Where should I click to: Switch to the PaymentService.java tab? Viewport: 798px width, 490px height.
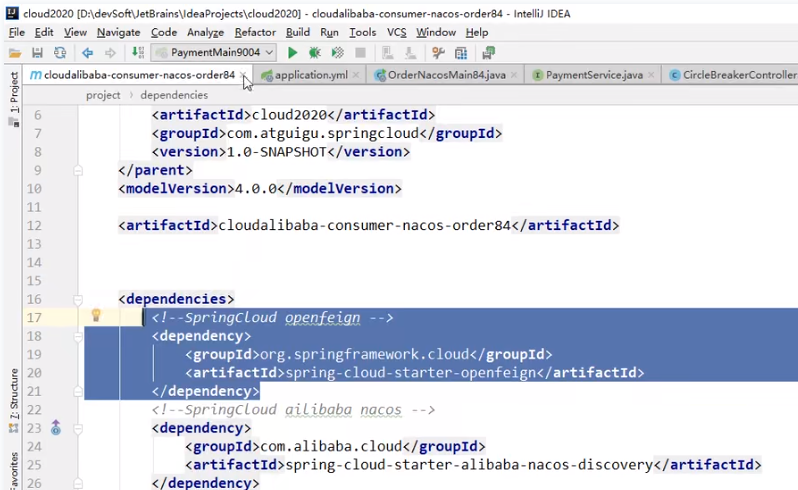point(594,75)
